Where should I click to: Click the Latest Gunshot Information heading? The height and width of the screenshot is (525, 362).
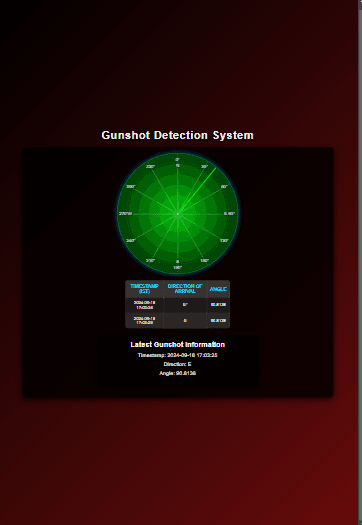177,345
